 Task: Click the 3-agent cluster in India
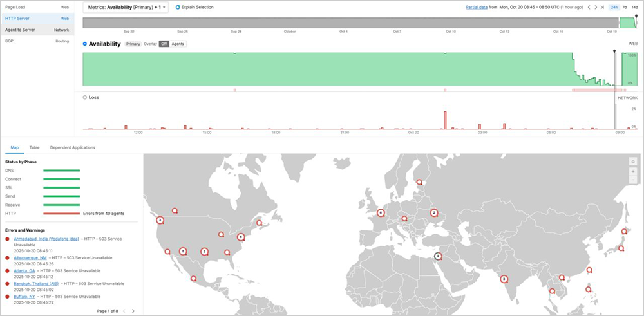click(x=504, y=279)
